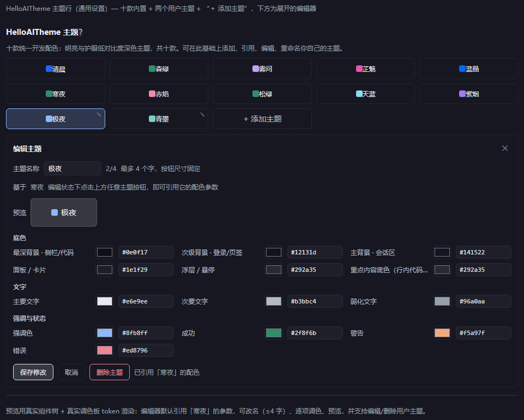Select the 赤焰 theme button
The image size is (524, 420).
click(x=159, y=94)
